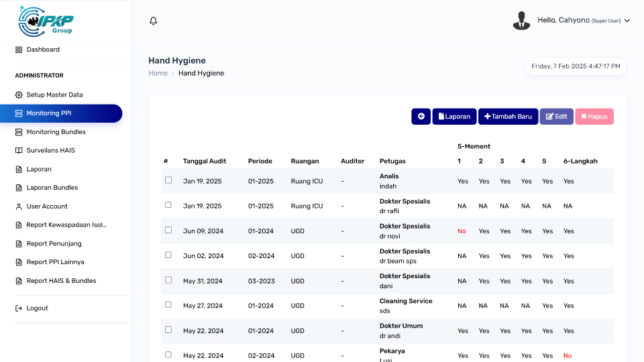Expand the Monitoring Bundles sidebar menu

56,132
